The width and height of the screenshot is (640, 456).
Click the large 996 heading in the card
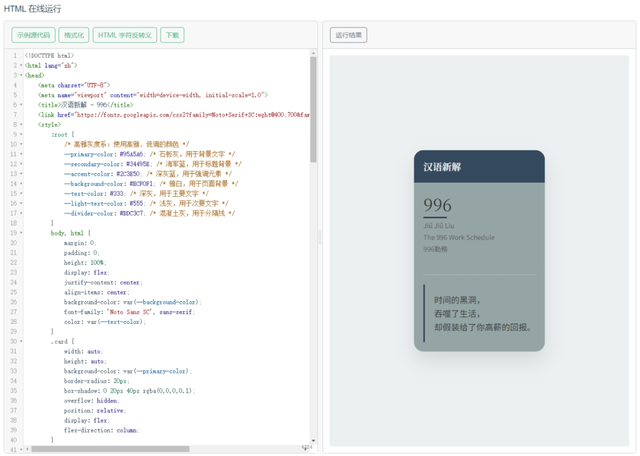coord(437,205)
